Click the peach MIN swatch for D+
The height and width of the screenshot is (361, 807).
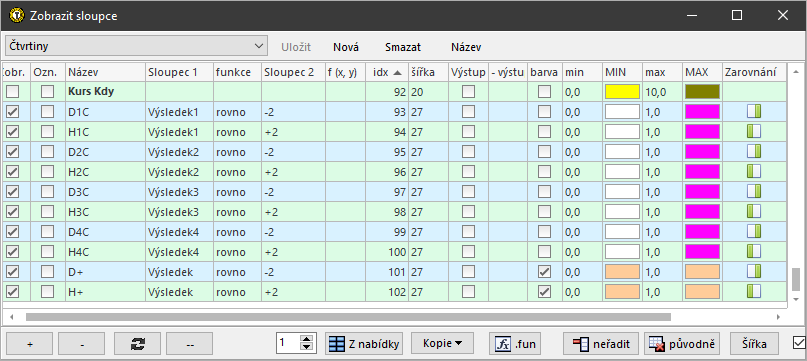click(x=623, y=272)
